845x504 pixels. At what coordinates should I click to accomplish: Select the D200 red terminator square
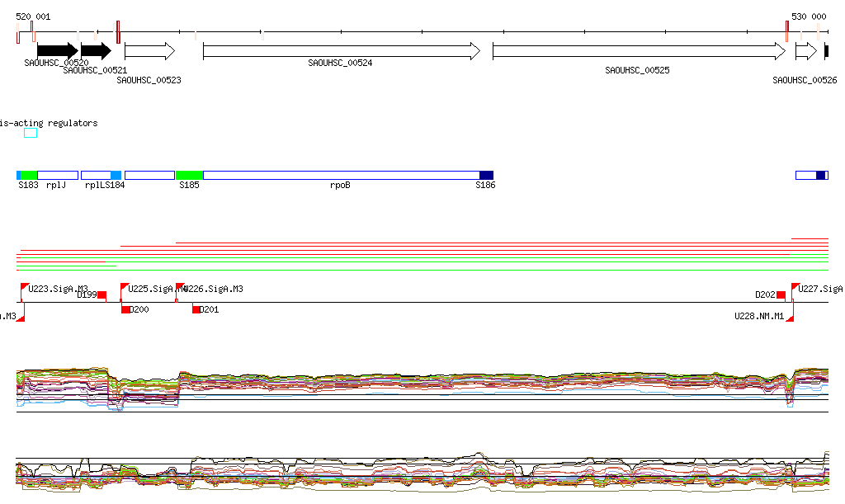pos(125,309)
